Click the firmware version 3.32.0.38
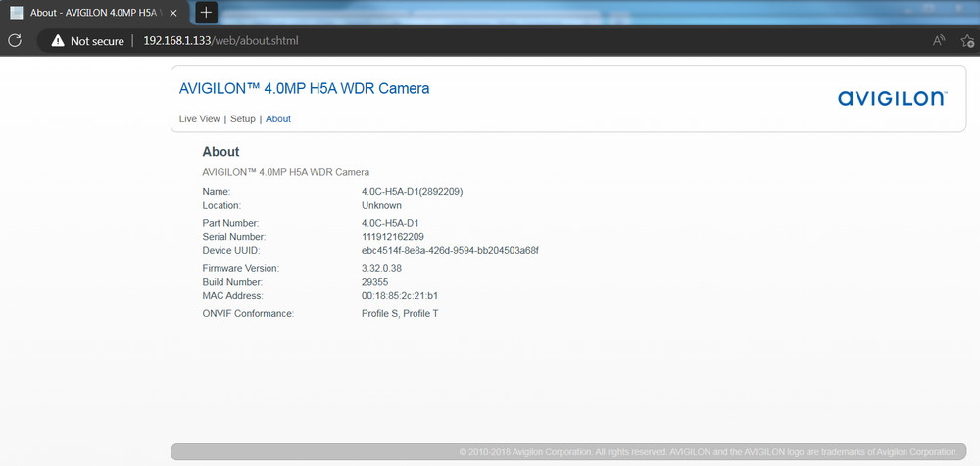 click(381, 268)
